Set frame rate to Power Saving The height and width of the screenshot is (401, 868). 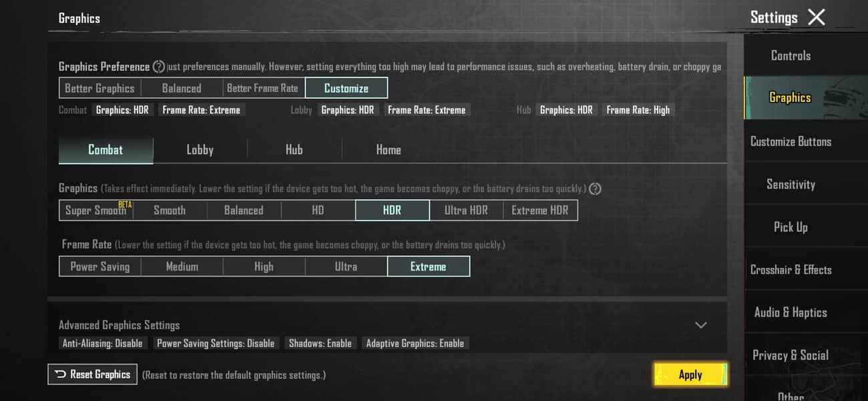(100, 267)
